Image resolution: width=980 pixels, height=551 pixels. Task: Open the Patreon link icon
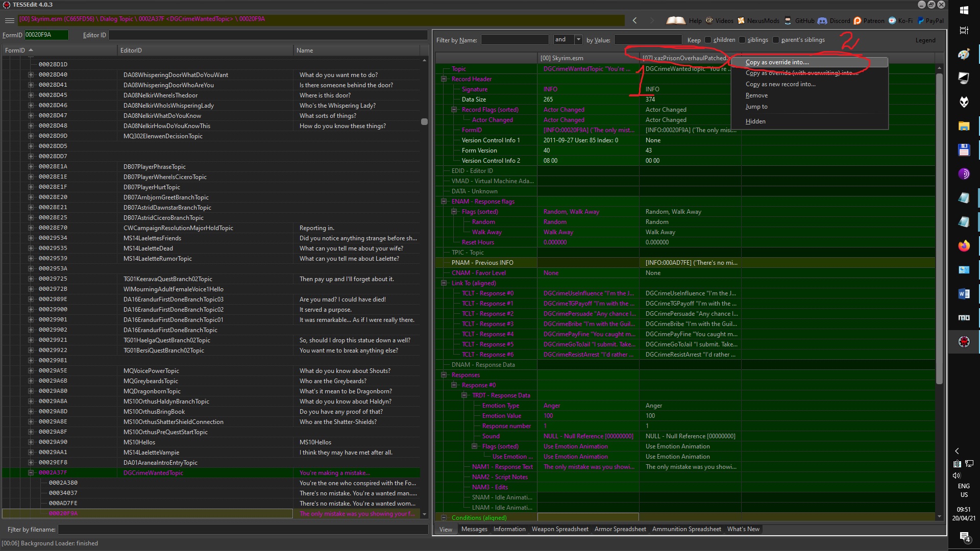pyautogui.click(x=857, y=20)
